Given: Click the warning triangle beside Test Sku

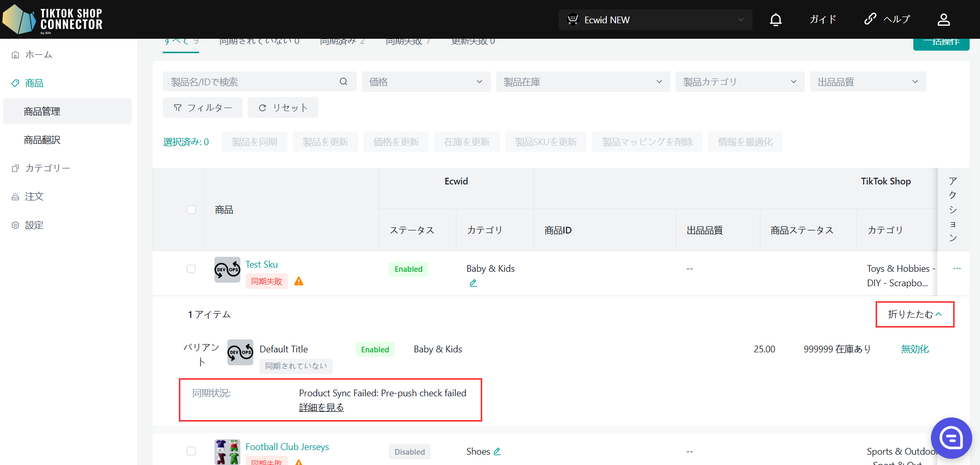Looking at the screenshot, I should pyautogui.click(x=299, y=281).
